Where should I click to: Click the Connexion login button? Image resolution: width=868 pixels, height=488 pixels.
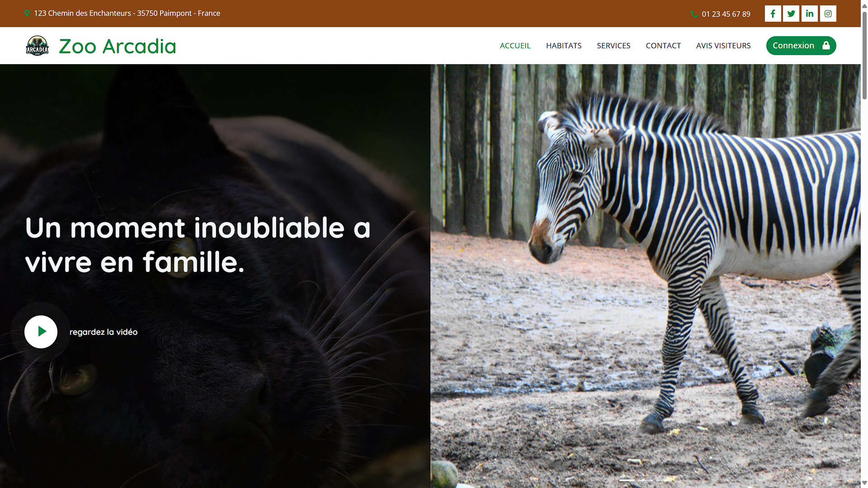(x=801, y=46)
